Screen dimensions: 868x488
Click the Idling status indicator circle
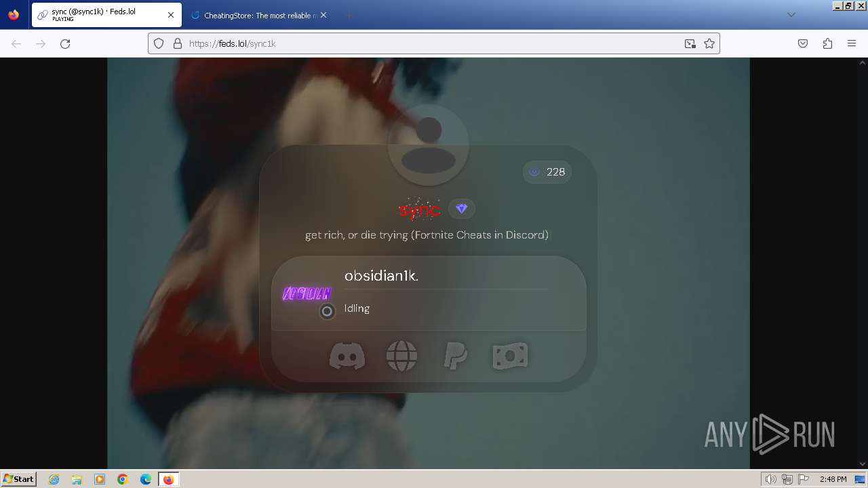coord(327,311)
